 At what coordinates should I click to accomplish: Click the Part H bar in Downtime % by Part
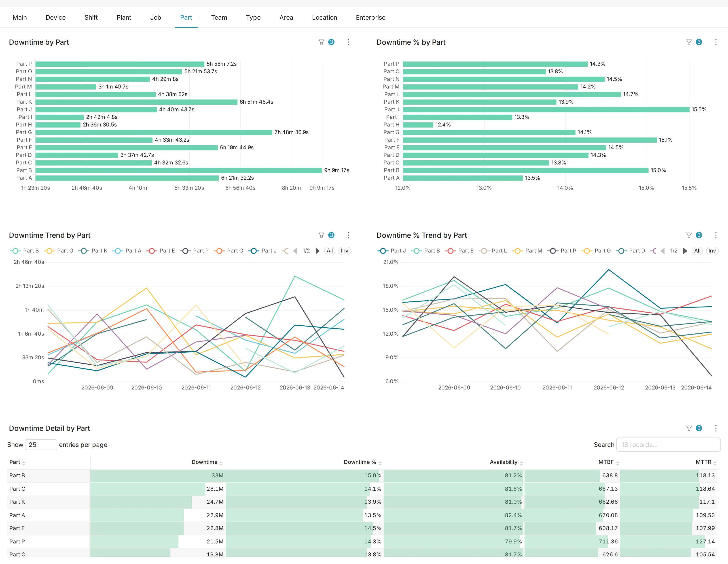click(x=418, y=125)
